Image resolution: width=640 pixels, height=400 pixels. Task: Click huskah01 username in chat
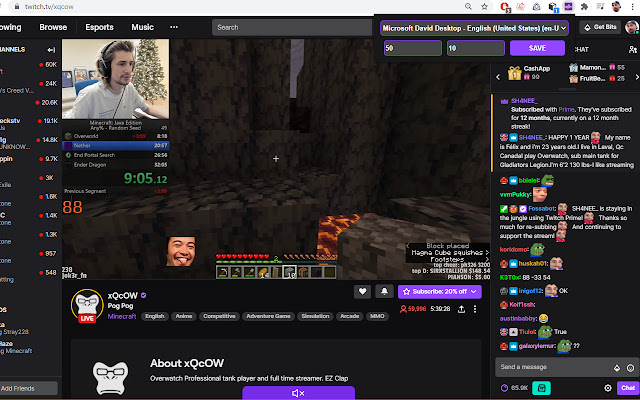pos(533,264)
